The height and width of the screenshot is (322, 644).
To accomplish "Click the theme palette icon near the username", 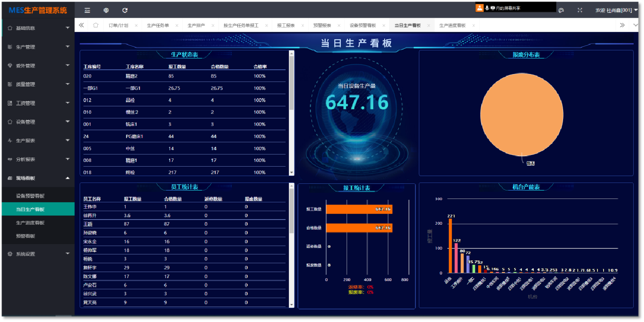I will coord(561,9).
